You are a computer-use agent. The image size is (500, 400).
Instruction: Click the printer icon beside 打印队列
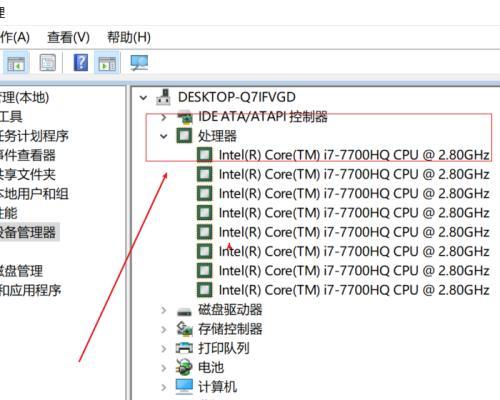[184, 348]
